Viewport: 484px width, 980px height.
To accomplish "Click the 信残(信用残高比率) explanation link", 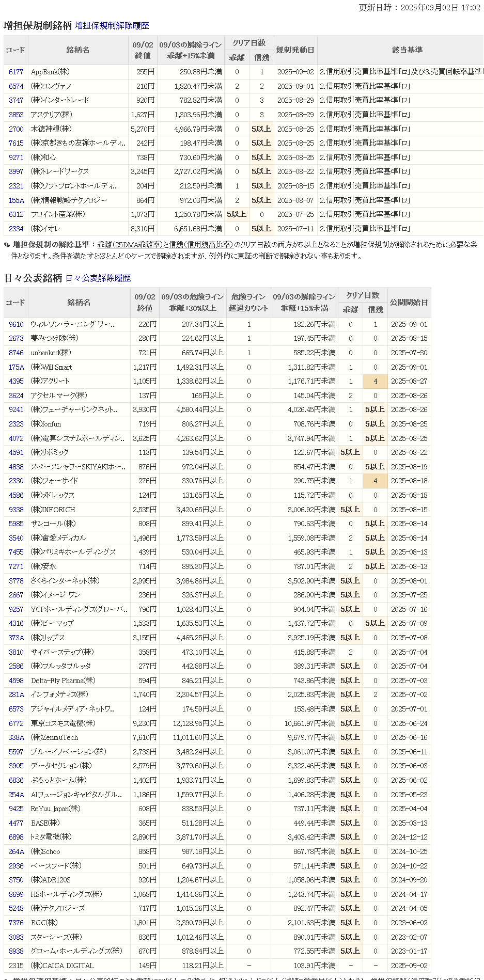I will (201, 245).
